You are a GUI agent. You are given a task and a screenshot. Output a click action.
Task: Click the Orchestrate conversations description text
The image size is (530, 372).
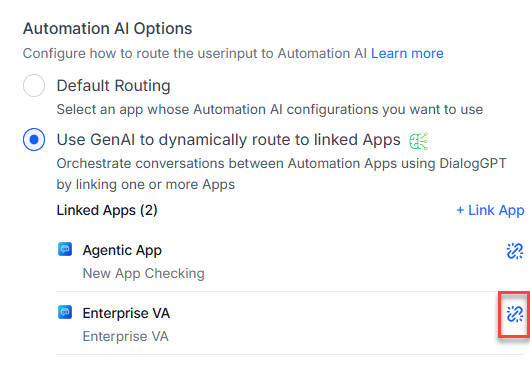(281, 174)
